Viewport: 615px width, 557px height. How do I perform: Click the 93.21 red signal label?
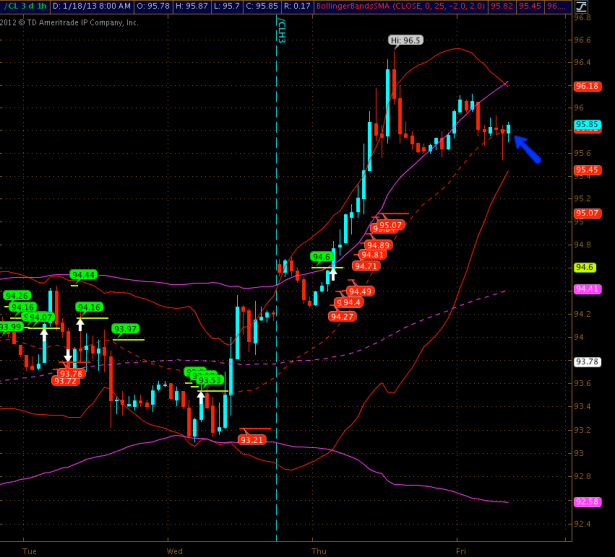[252, 440]
